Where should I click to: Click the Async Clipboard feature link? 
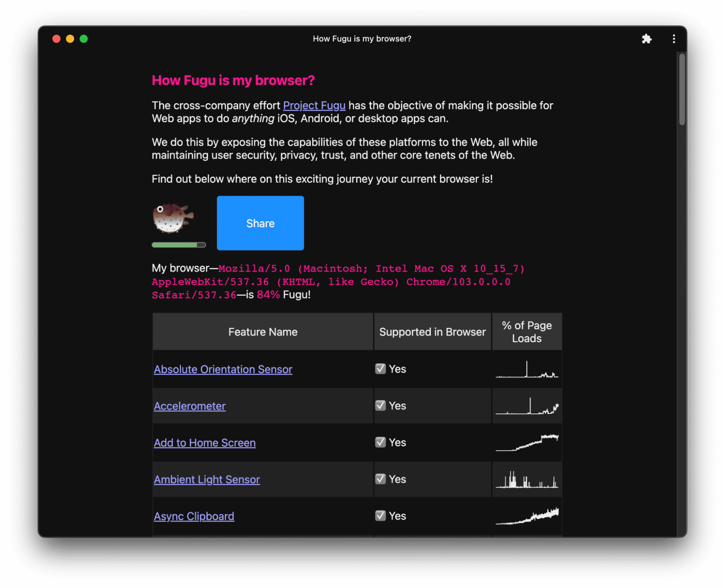194,515
